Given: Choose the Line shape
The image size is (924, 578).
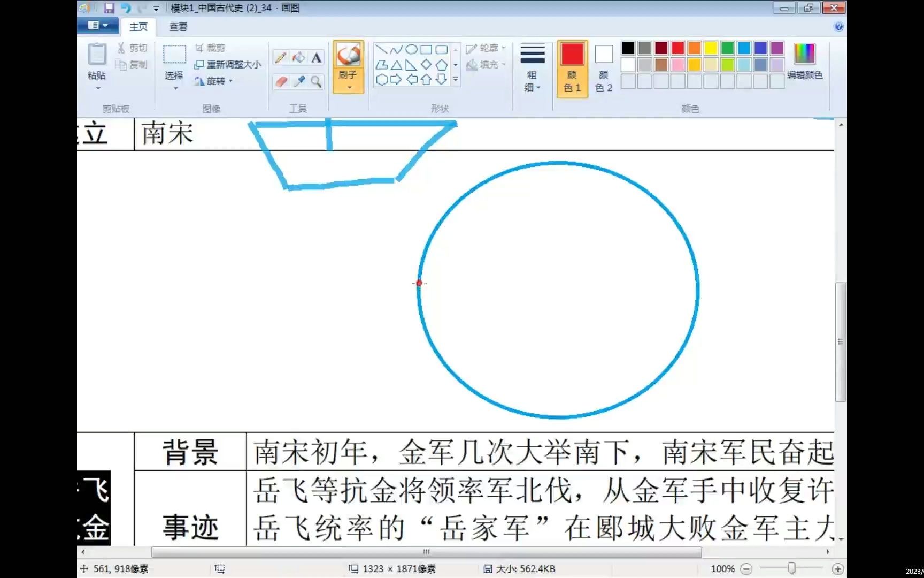Looking at the screenshot, I should pos(381,50).
